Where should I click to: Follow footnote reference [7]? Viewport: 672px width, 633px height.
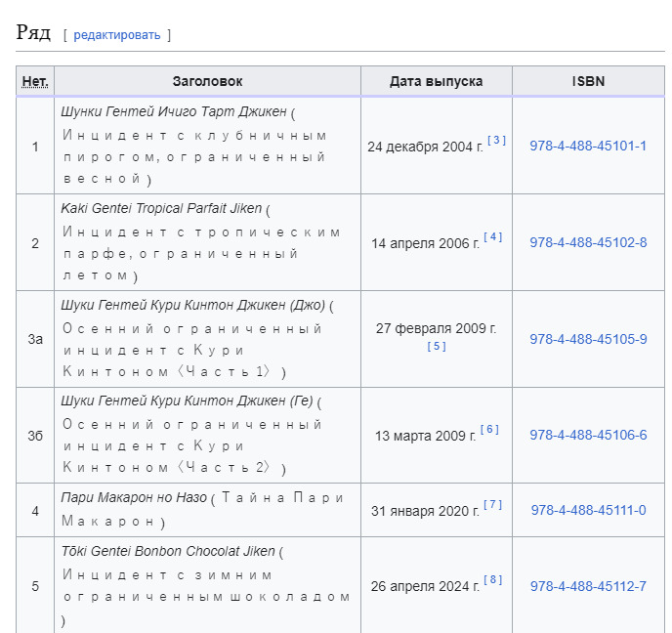[x=492, y=505]
